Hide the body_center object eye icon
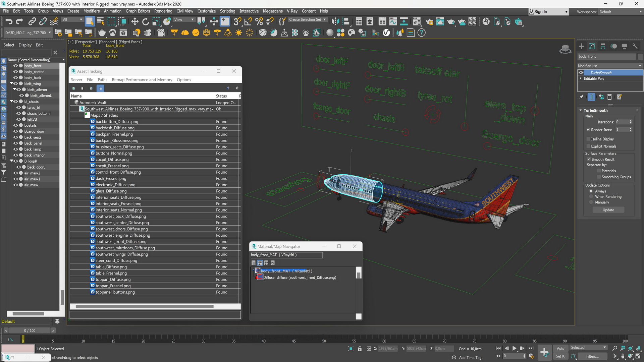 pyautogui.click(x=15, y=72)
